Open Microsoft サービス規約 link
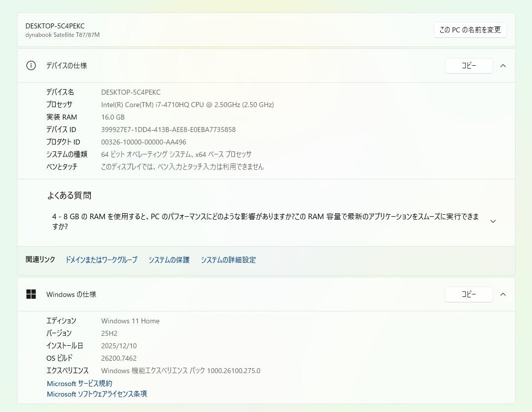The height and width of the screenshot is (412, 532). [x=79, y=384]
